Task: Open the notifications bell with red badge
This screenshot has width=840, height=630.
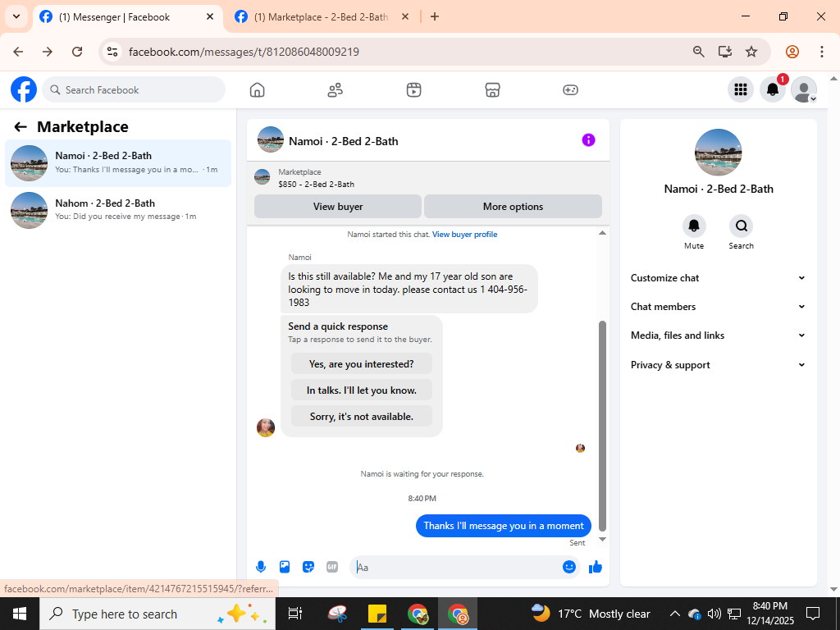Action: tap(773, 89)
